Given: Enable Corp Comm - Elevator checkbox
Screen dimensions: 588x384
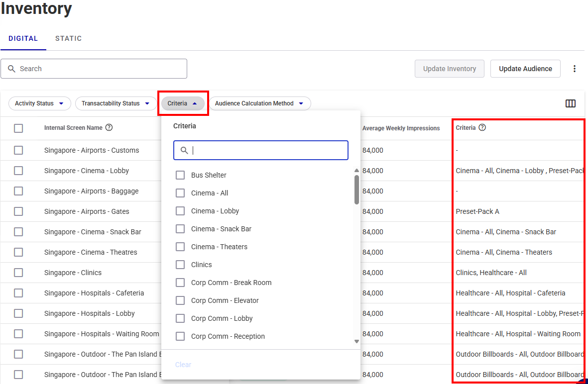Looking at the screenshot, I should coord(180,300).
